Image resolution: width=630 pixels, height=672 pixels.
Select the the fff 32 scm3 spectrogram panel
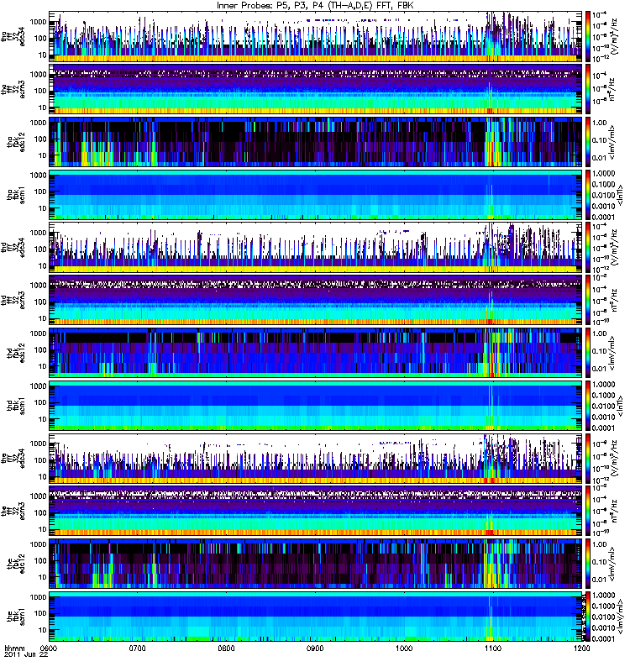click(x=316, y=511)
